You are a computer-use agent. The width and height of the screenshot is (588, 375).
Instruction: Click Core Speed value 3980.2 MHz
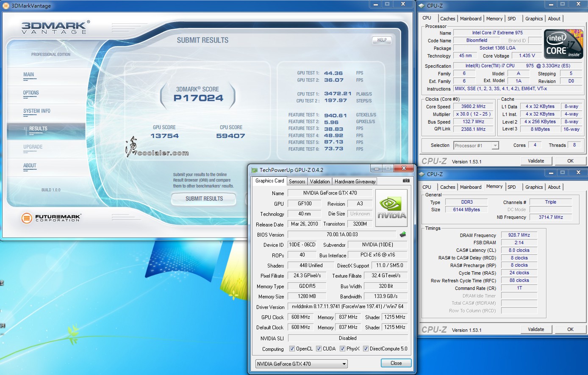pos(473,107)
